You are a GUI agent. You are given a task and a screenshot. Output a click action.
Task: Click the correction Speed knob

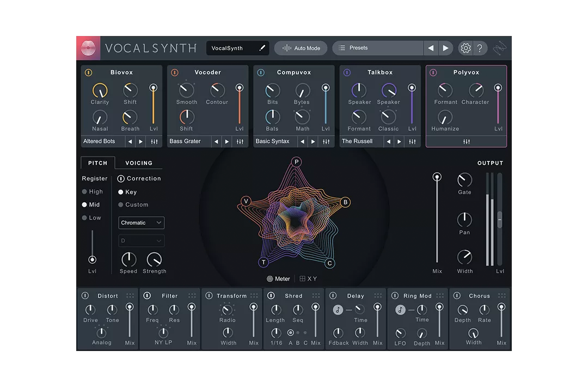[x=128, y=259]
